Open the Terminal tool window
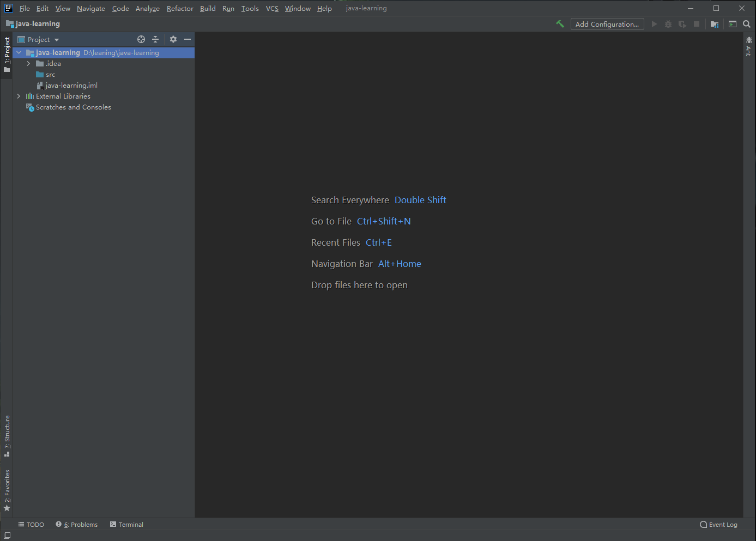The image size is (756, 541). point(126,525)
